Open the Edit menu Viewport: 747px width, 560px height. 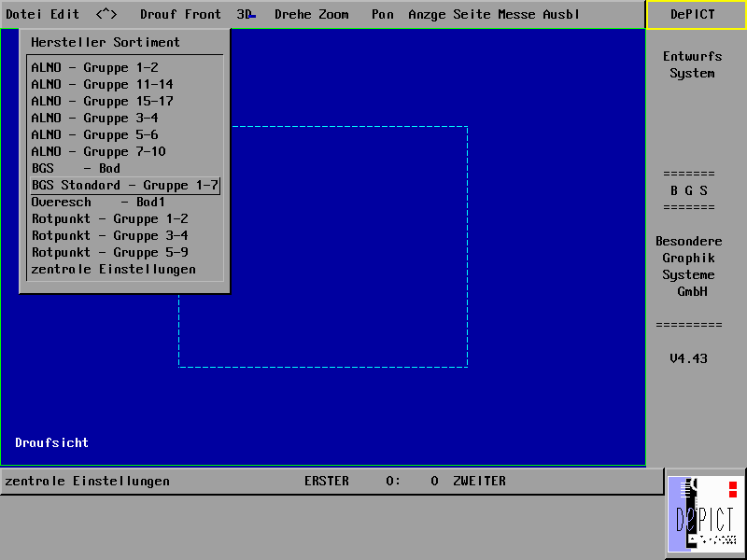tap(64, 14)
